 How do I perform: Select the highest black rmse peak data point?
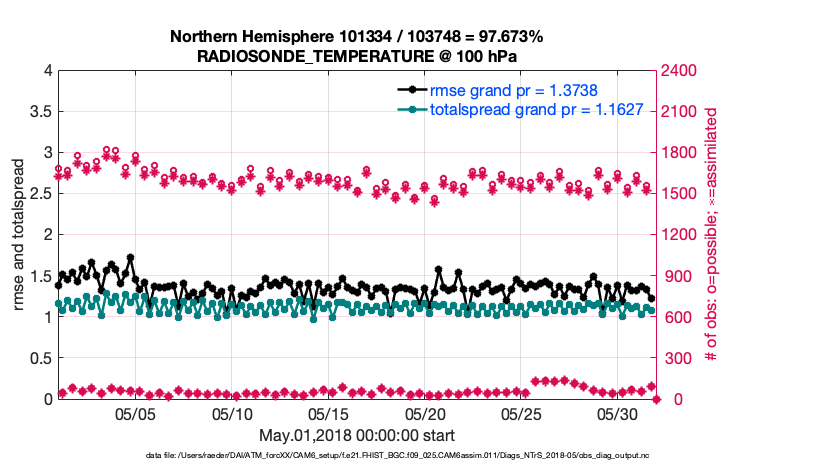pos(130,257)
